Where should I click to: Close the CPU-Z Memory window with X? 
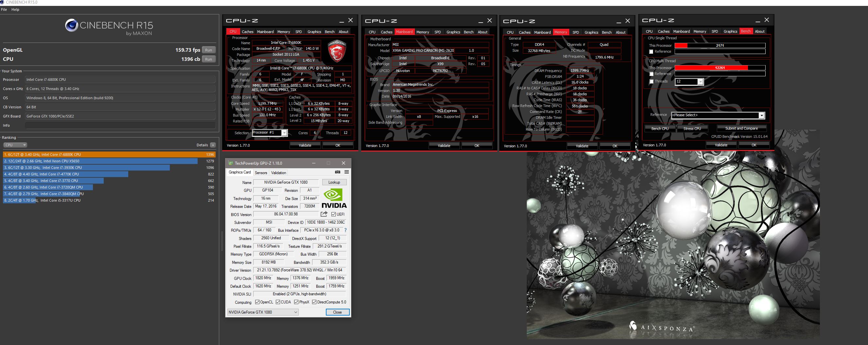pos(628,21)
